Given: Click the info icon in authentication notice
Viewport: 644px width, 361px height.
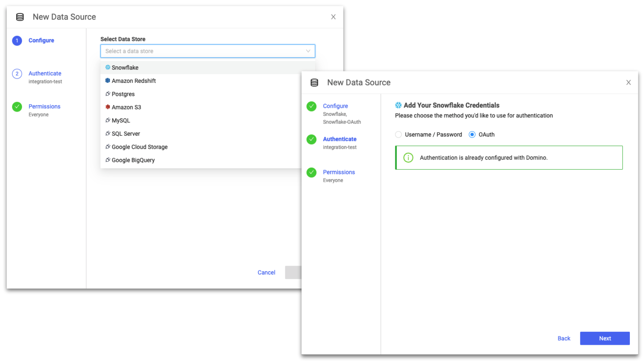Looking at the screenshot, I should [408, 158].
